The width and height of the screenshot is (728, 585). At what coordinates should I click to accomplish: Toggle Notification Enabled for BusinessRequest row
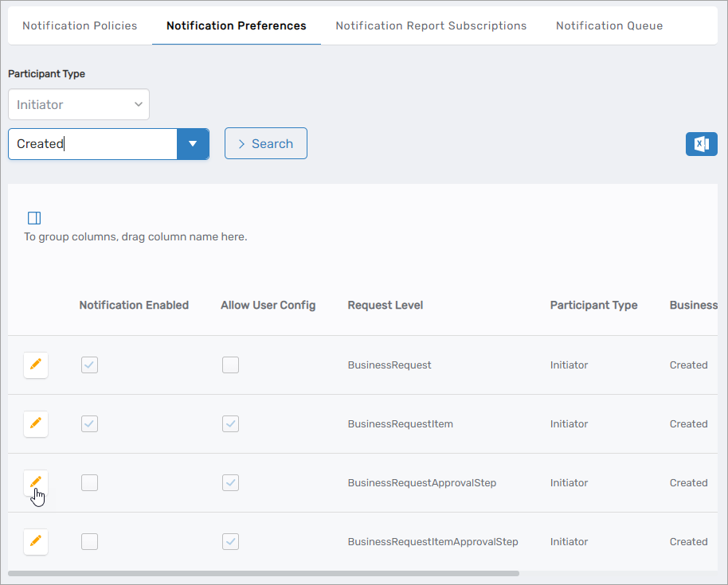click(90, 365)
